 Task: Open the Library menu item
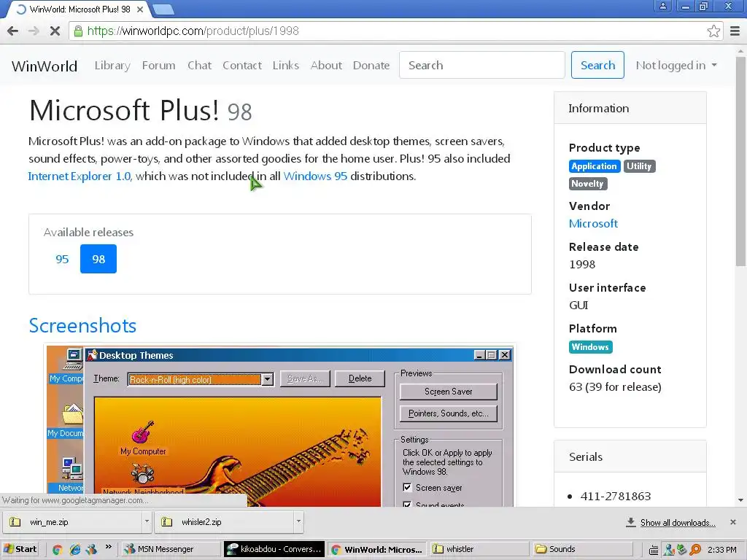point(112,65)
